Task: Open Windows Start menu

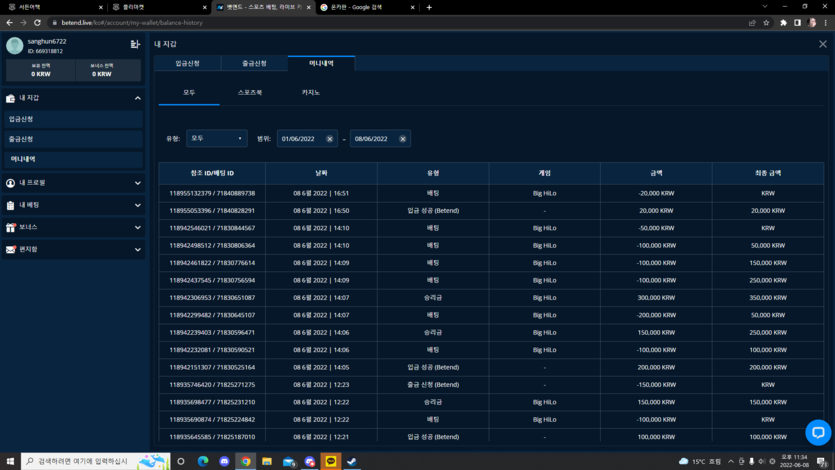Action: (x=10, y=461)
